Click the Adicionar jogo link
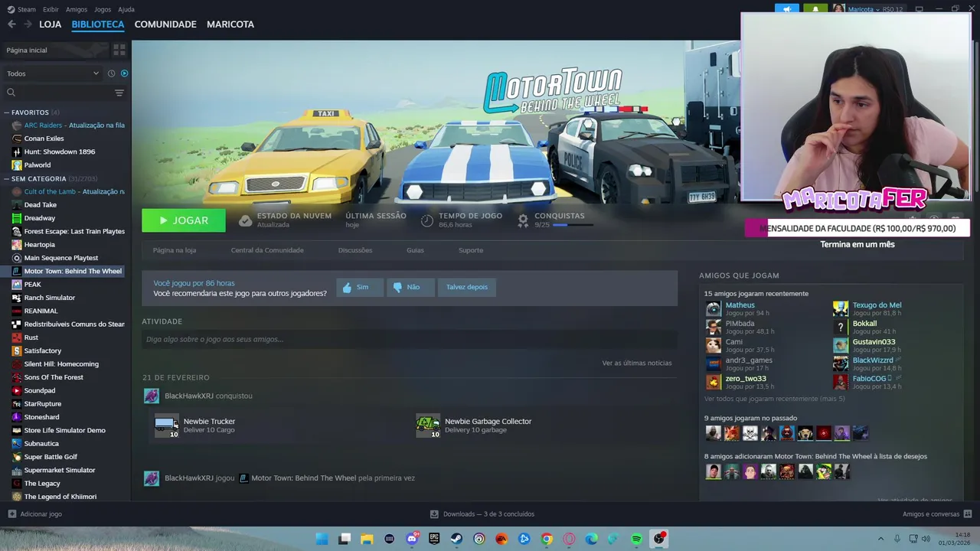This screenshot has width=980, height=551. click(x=41, y=514)
